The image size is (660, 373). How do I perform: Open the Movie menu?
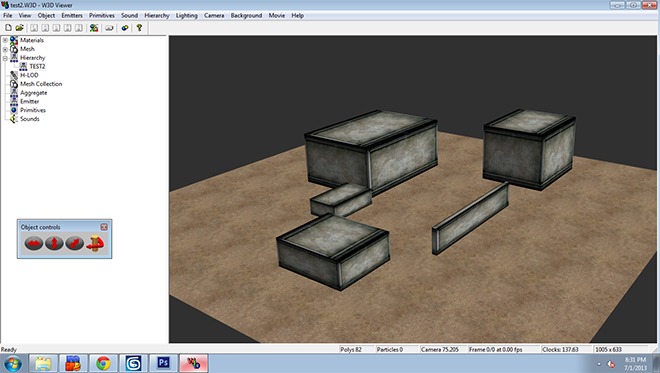[x=277, y=16]
